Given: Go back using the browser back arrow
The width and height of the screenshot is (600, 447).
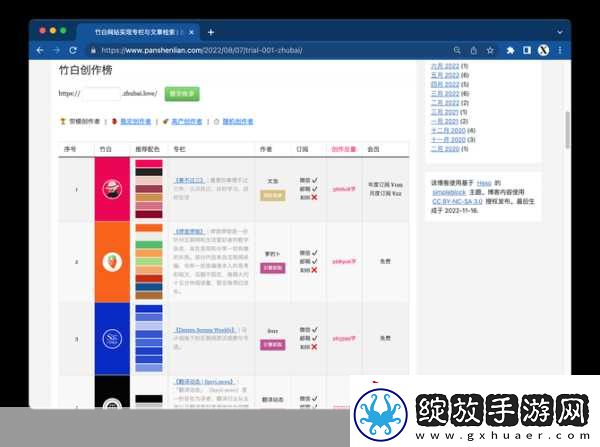Looking at the screenshot, I should pos(40,50).
